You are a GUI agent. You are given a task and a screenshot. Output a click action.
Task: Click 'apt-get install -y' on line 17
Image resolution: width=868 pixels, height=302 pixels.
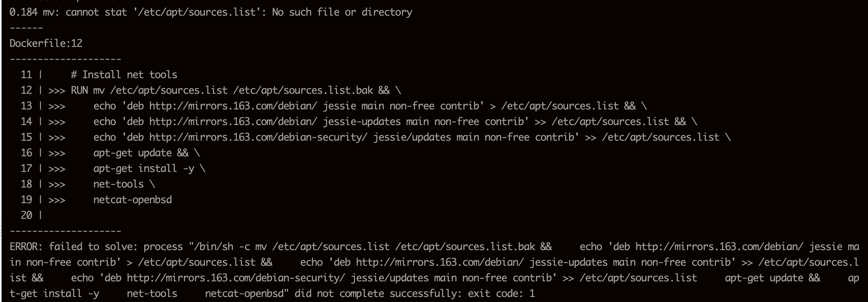tap(144, 168)
